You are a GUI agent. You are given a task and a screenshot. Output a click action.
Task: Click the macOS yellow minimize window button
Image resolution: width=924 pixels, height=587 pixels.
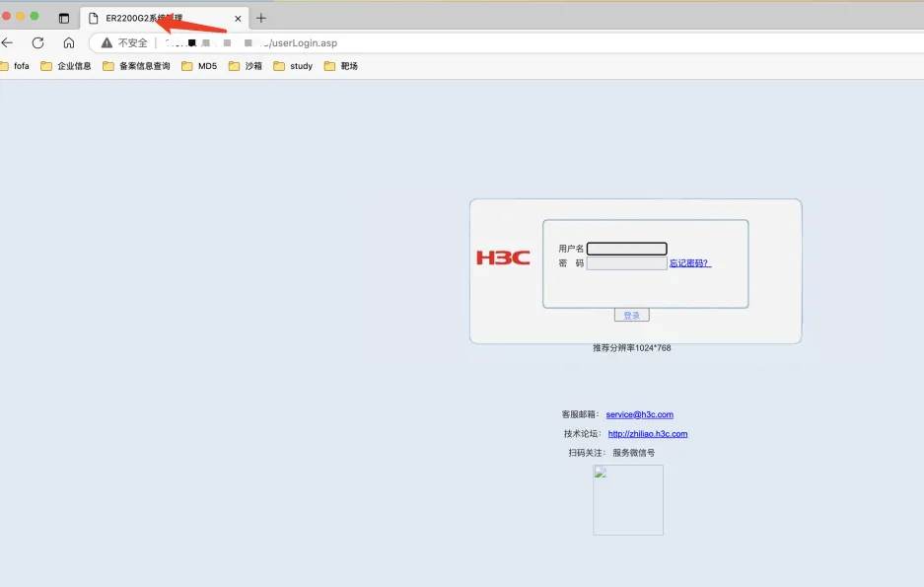click(20, 16)
